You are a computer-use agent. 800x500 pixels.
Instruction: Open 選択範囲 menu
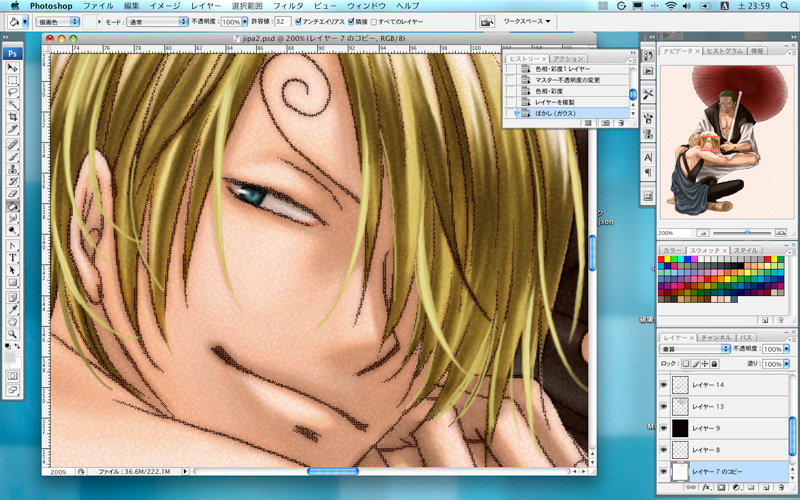[246, 6]
